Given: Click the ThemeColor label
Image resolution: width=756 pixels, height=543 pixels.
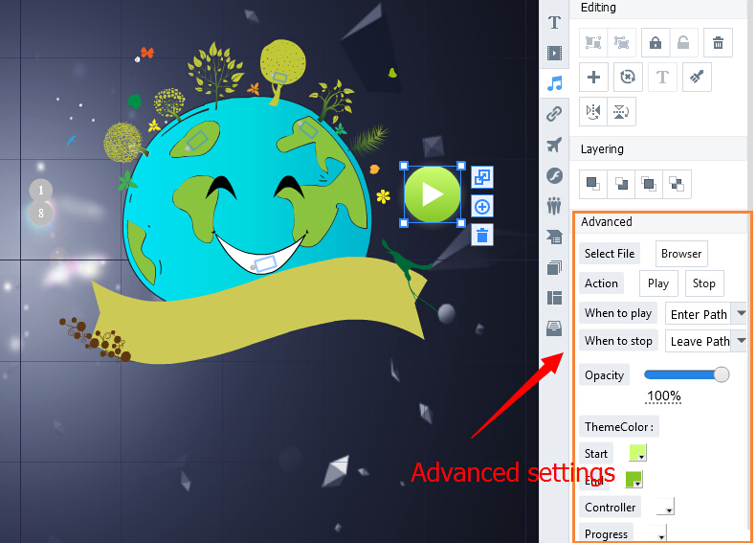Looking at the screenshot, I should coord(619,427).
